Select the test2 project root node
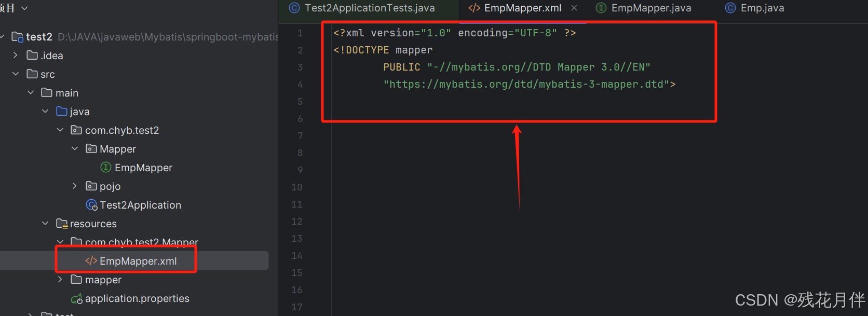 39,37
